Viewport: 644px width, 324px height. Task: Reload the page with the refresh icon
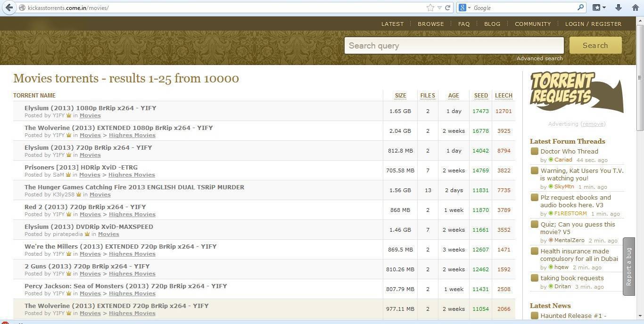point(448,8)
